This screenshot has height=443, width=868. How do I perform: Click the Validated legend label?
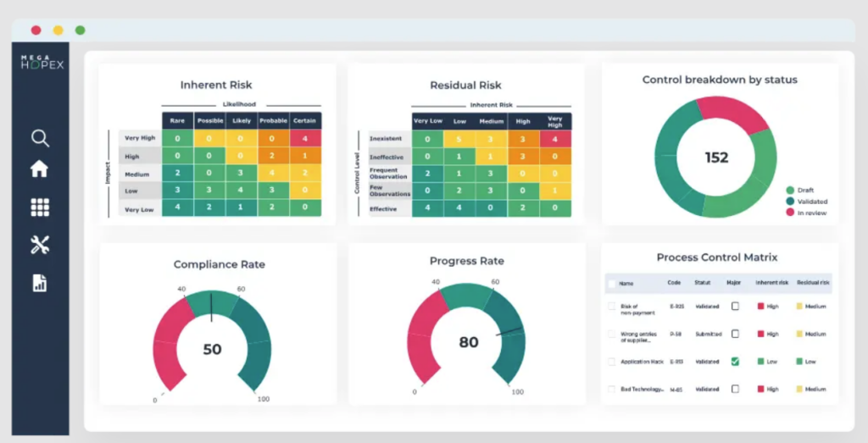click(x=811, y=202)
